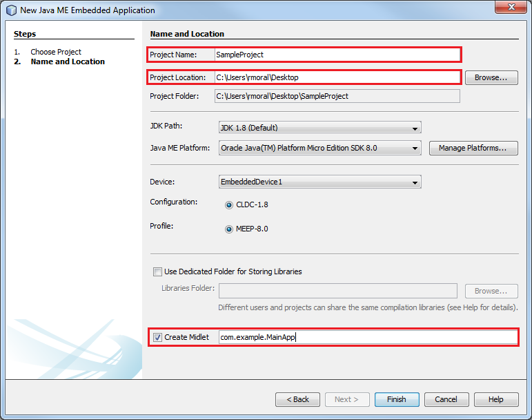Click the JDK Path label
The width and height of the screenshot is (532, 420).
(x=166, y=126)
